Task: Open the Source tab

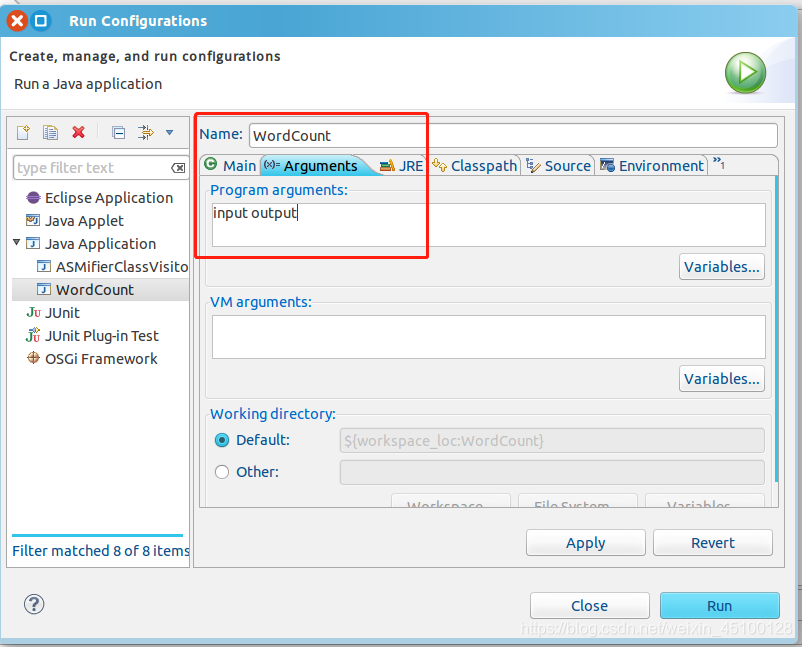Action: pyautogui.click(x=559, y=166)
